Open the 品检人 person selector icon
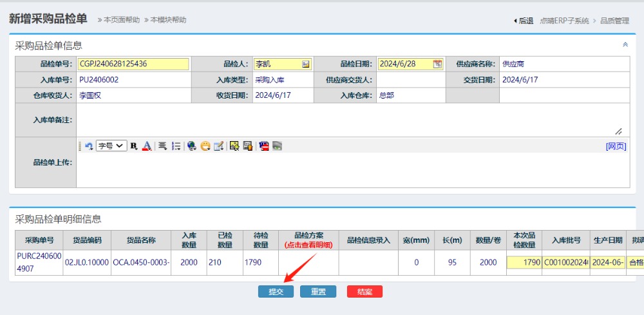This screenshot has height=315, width=644. tap(306, 64)
